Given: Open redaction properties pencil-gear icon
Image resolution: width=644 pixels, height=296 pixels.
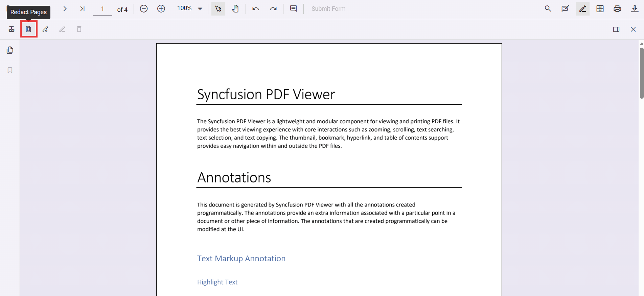Looking at the screenshot, I should (45, 29).
